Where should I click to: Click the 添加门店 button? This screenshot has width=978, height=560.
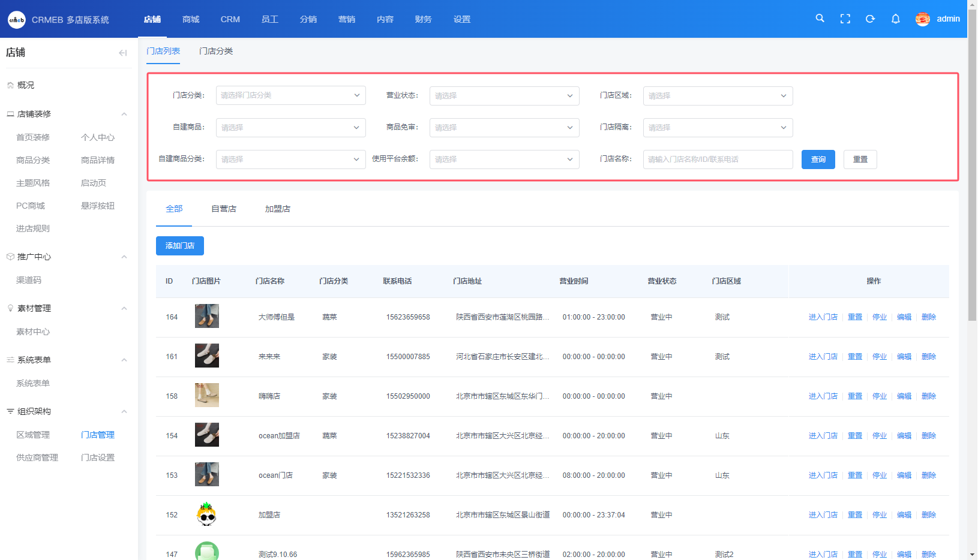pyautogui.click(x=180, y=246)
